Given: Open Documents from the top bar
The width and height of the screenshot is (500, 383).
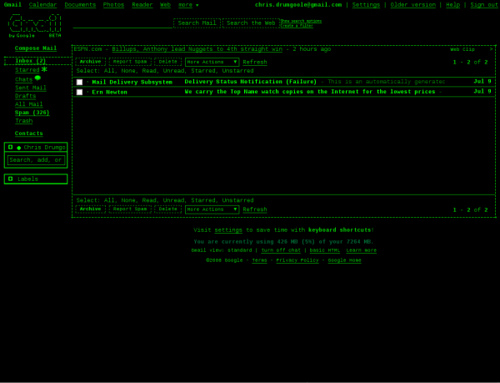Looking at the screenshot, I should 80,5.
